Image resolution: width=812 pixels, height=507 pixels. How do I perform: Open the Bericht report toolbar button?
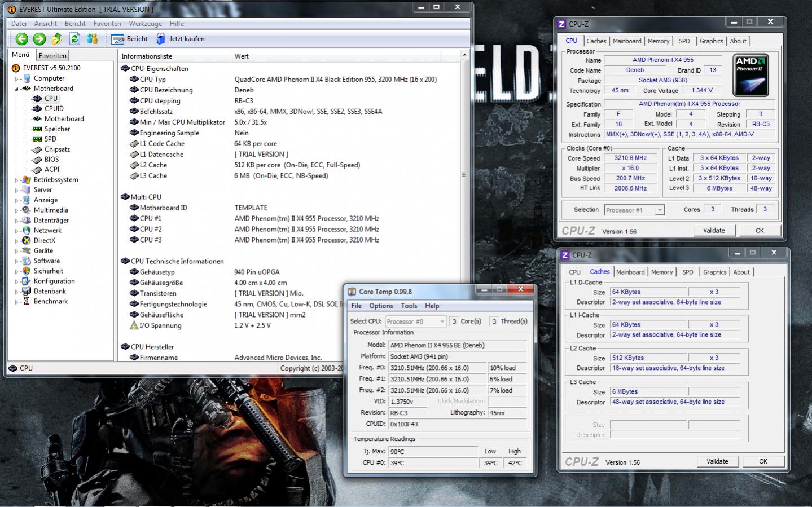click(x=130, y=39)
